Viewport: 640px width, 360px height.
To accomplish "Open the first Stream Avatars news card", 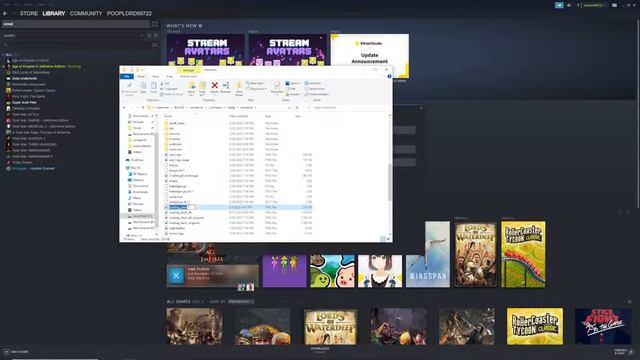I will (x=205, y=50).
